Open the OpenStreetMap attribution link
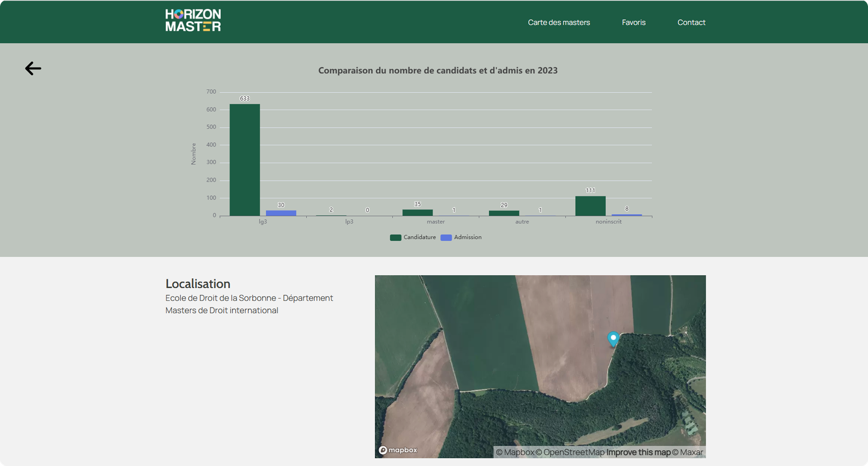Screen dimensions: 868x466 570,452
